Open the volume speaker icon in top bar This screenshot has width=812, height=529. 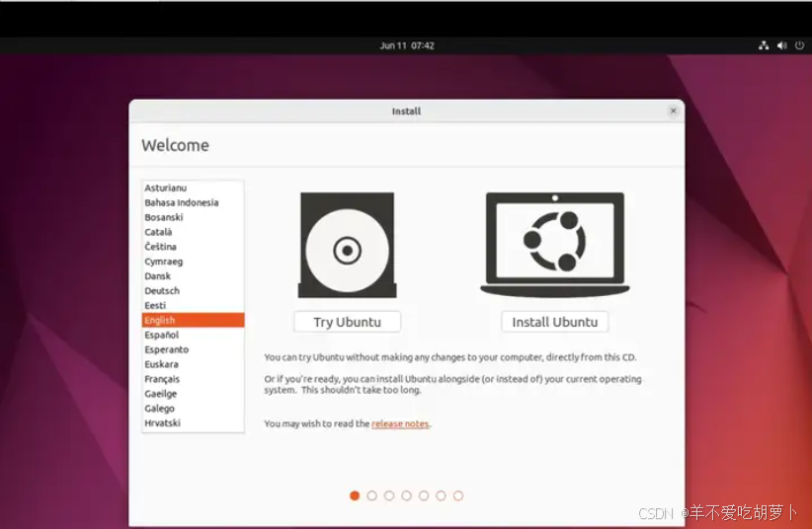(x=781, y=45)
